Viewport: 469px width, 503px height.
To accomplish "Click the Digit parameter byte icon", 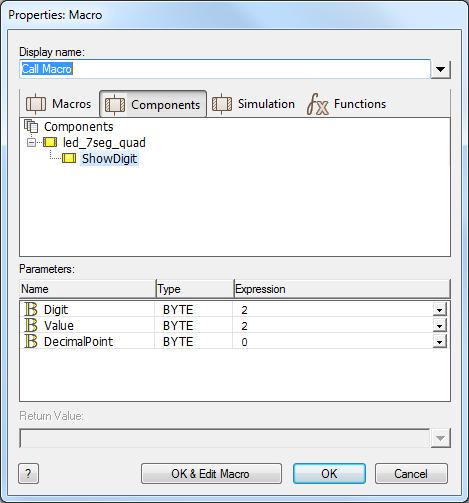I will tap(31, 309).
